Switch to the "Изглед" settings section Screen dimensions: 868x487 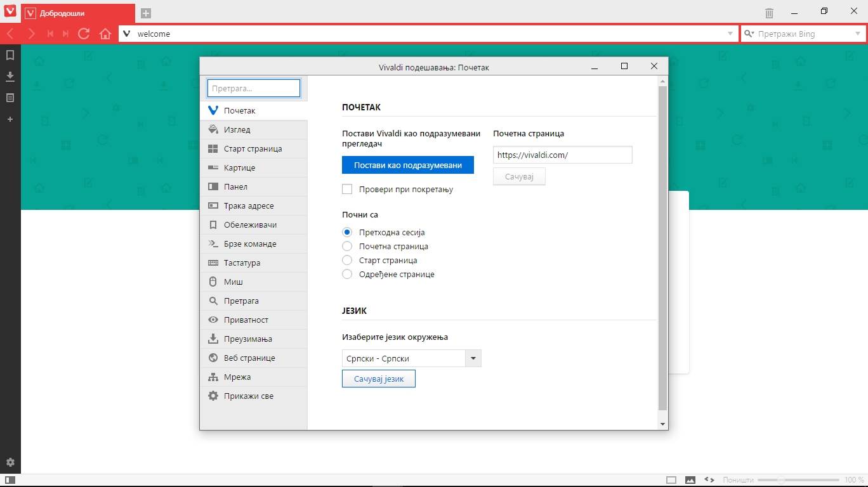[237, 129]
